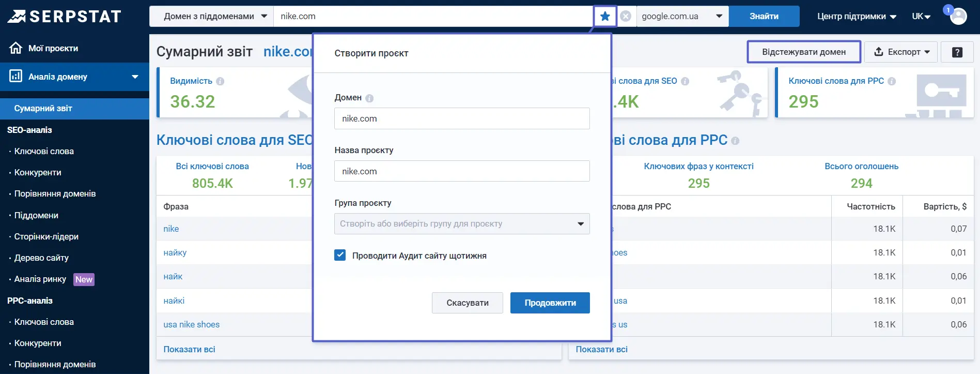Open the usa nike shoes keyword link
The image size is (980, 374).
[192, 325]
